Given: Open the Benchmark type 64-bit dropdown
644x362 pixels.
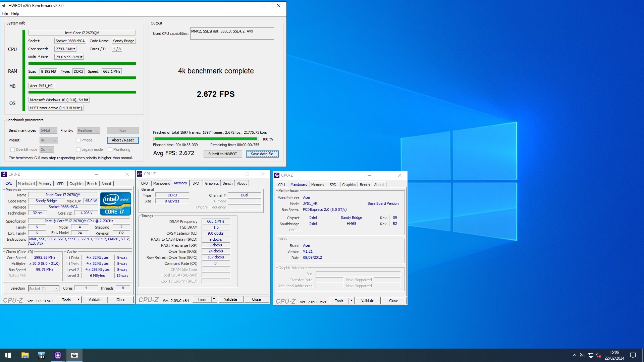Looking at the screenshot, I should [x=48, y=131].
